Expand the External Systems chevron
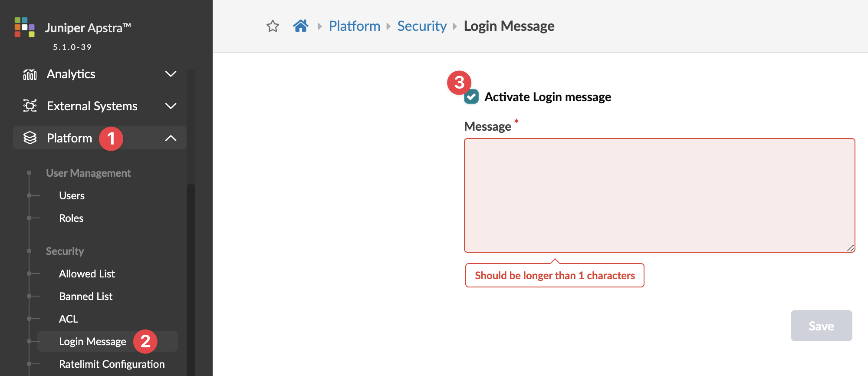The image size is (868, 376). [x=171, y=106]
